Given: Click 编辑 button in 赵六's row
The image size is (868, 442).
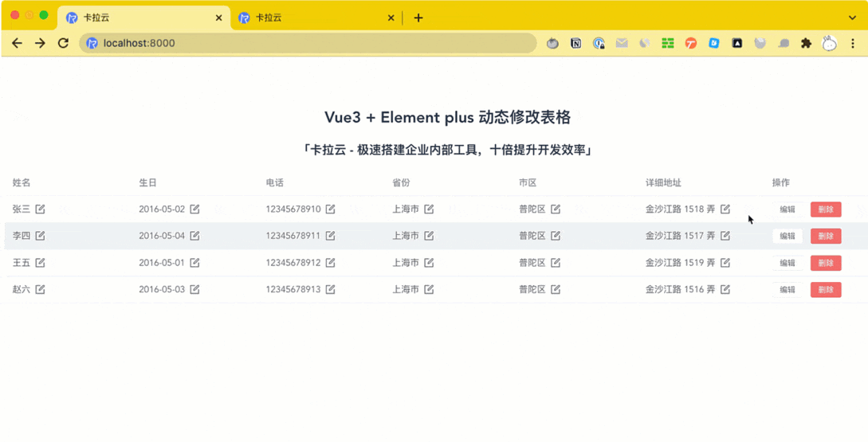Looking at the screenshot, I should click(787, 290).
